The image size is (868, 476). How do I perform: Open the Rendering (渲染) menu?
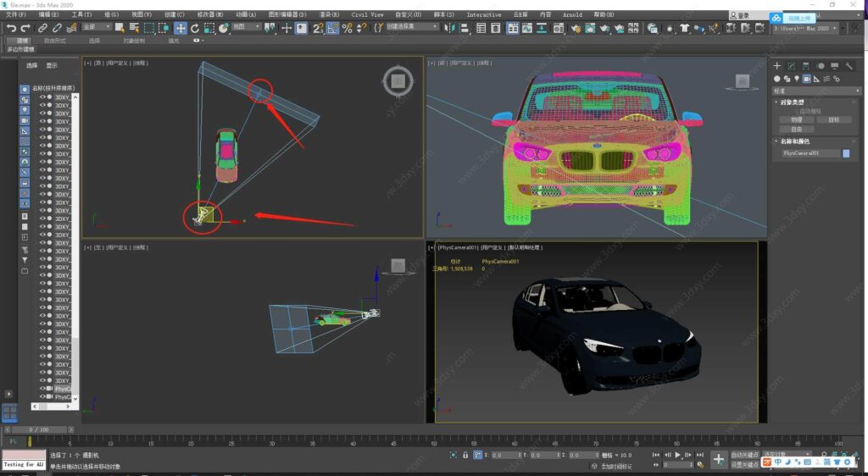click(x=329, y=14)
